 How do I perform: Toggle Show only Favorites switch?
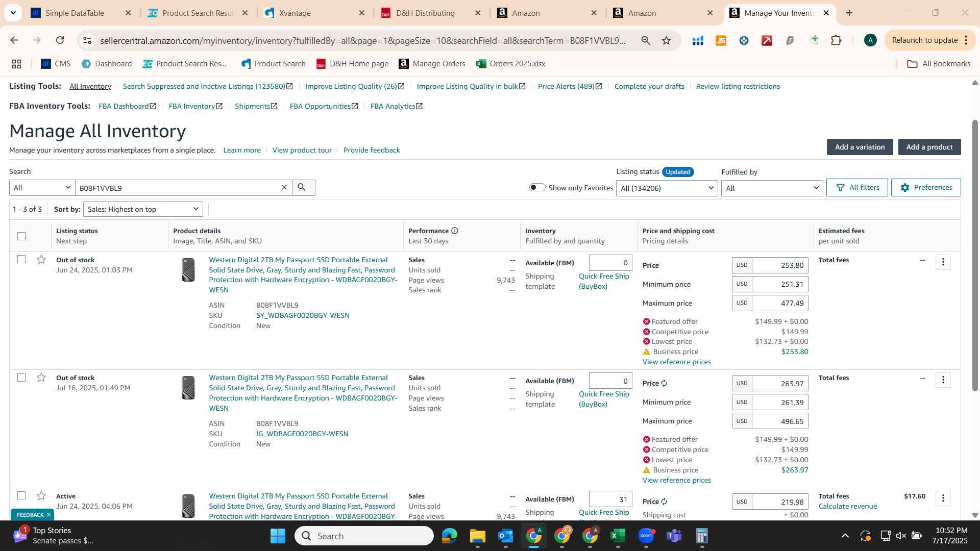click(x=537, y=187)
